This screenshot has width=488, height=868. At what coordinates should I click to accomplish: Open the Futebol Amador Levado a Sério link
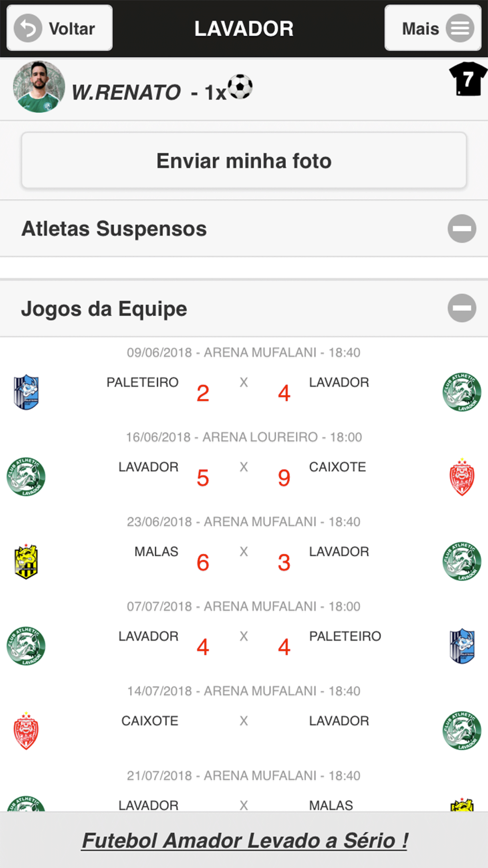(x=244, y=840)
